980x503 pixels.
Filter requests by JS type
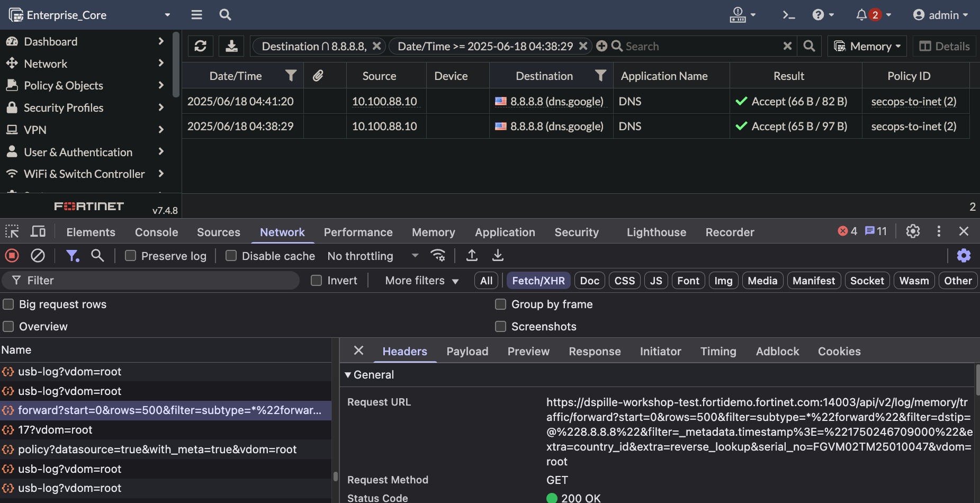click(x=656, y=281)
